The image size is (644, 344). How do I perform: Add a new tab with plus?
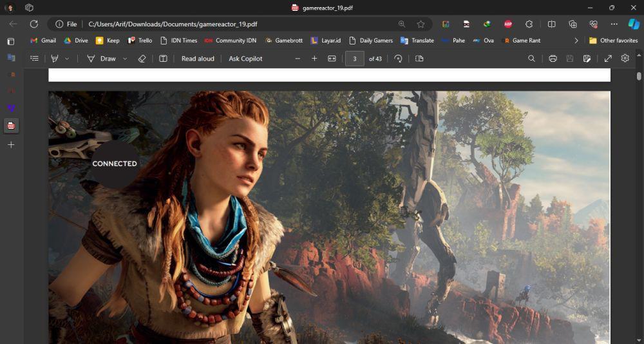click(11, 145)
